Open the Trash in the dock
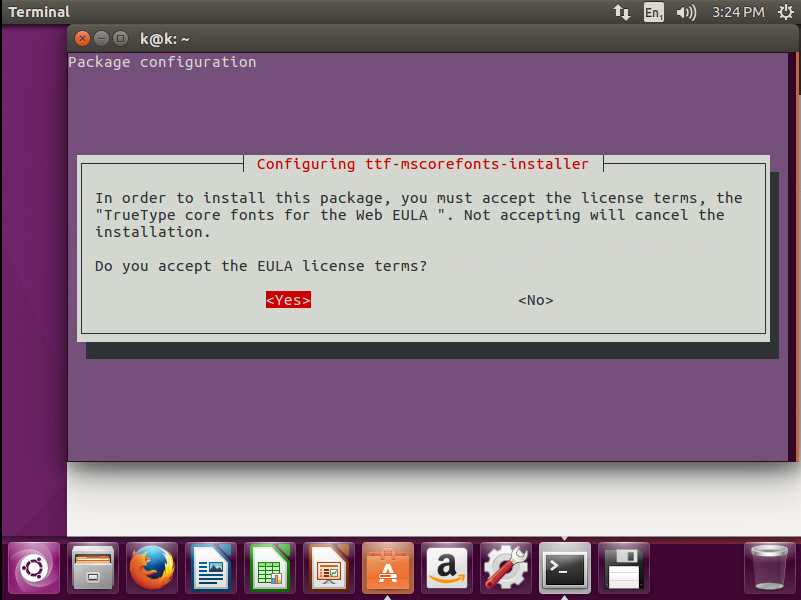 coord(769,567)
